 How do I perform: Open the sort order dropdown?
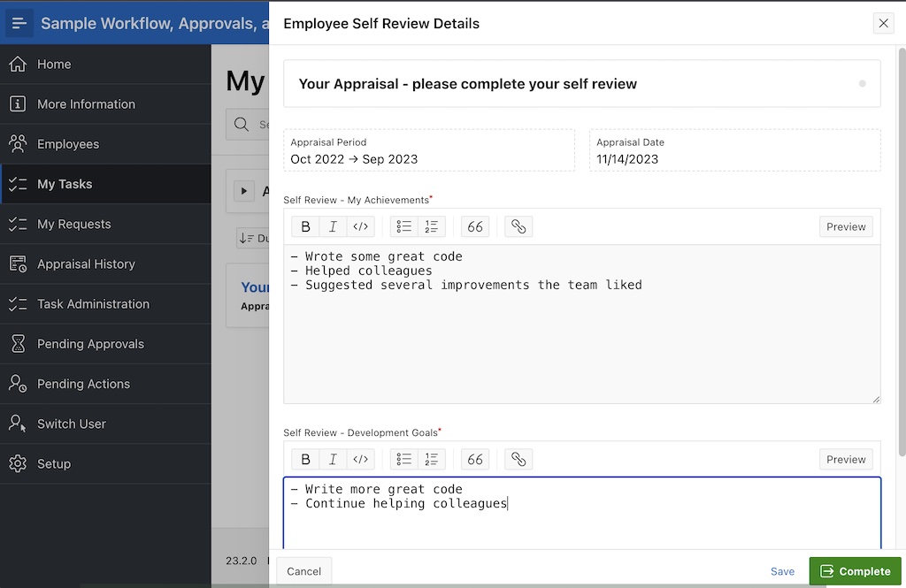pyautogui.click(x=253, y=239)
